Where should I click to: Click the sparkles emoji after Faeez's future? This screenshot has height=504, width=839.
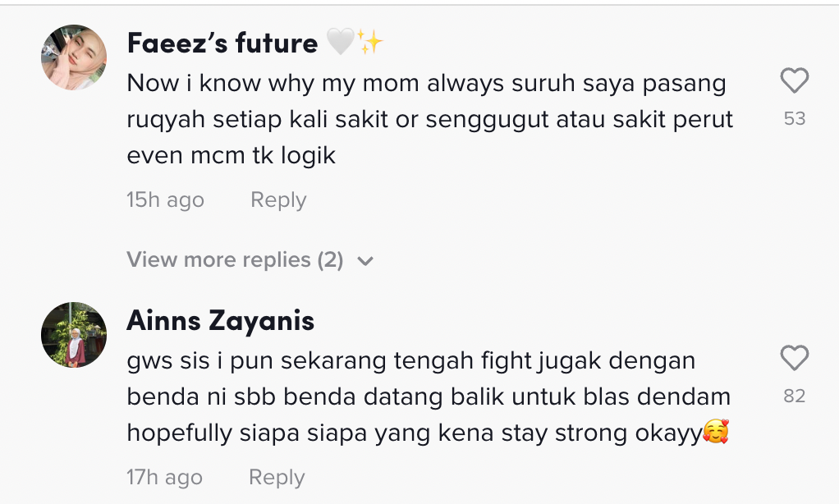pos(369,43)
